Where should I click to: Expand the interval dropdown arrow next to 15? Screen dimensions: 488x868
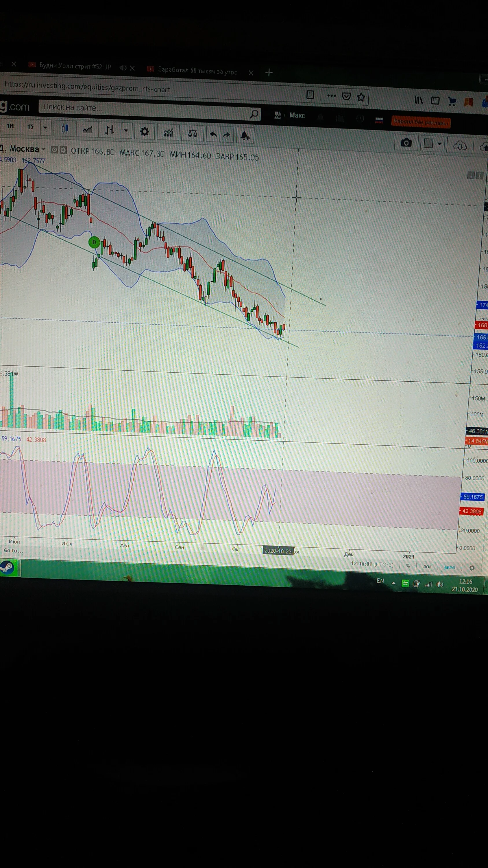click(45, 127)
